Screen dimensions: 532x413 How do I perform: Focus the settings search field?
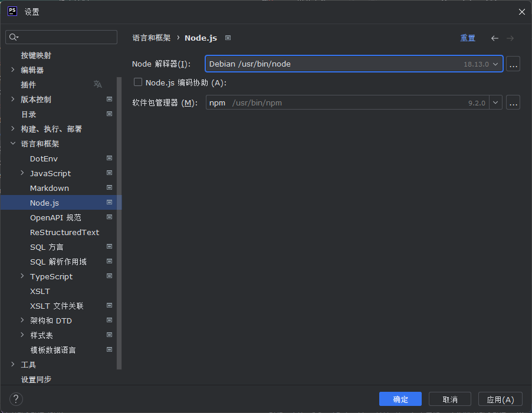click(61, 37)
